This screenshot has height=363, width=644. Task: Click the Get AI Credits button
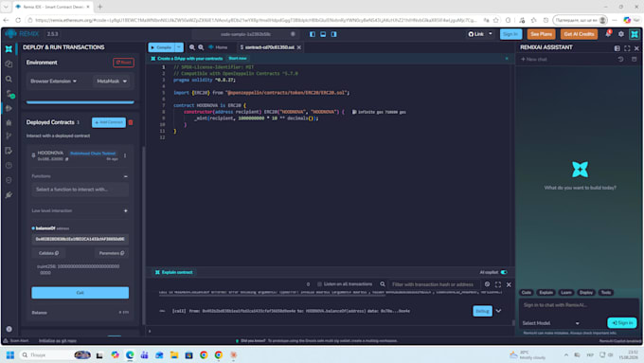pyautogui.click(x=579, y=34)
